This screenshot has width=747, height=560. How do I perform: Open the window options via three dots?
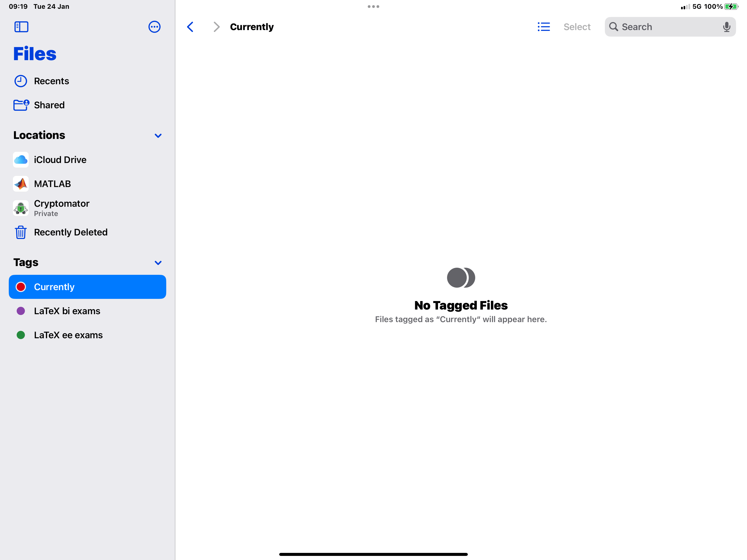pos(373,6)
